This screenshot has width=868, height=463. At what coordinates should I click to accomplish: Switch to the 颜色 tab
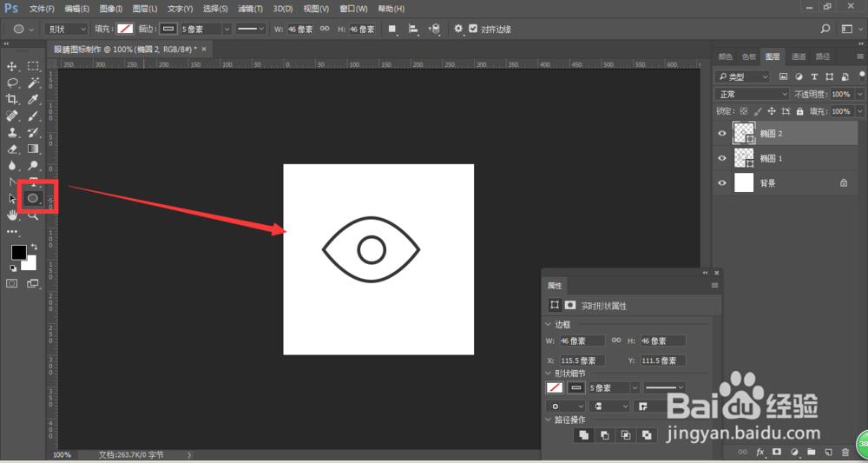[x=725, y=56]
